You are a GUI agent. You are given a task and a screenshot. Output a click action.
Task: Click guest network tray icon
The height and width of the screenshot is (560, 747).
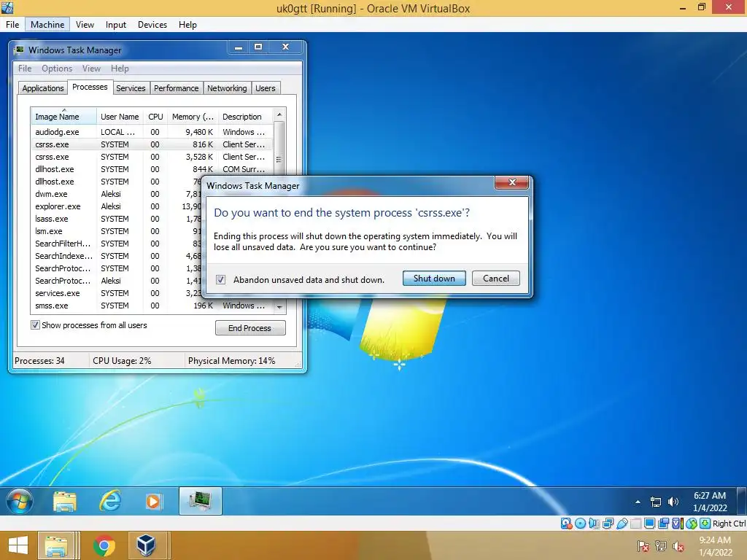click(656, 502)
